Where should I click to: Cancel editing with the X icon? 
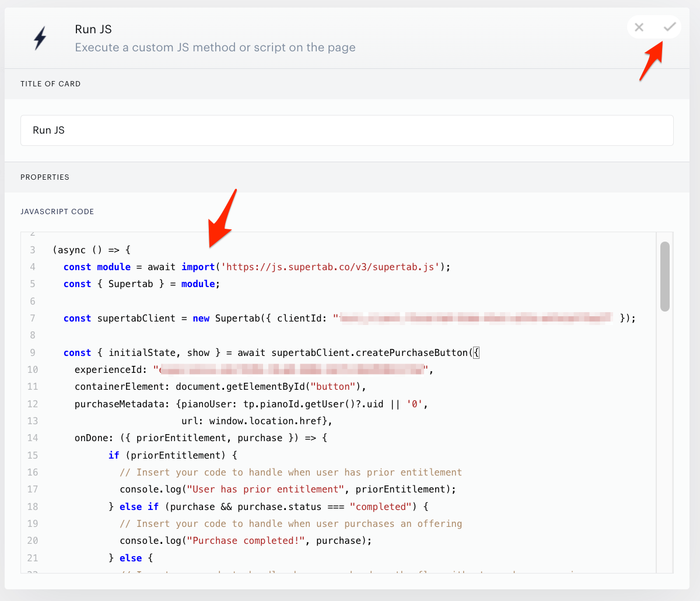[639, 27]
